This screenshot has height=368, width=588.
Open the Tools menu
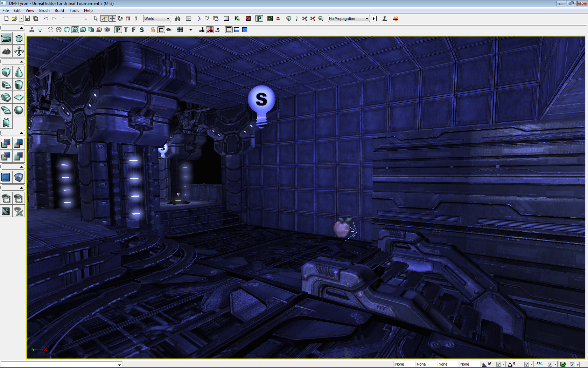click(74, 11)
